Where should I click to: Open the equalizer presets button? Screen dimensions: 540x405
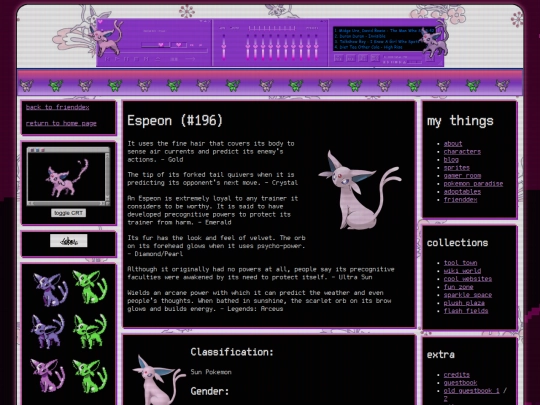312,28
